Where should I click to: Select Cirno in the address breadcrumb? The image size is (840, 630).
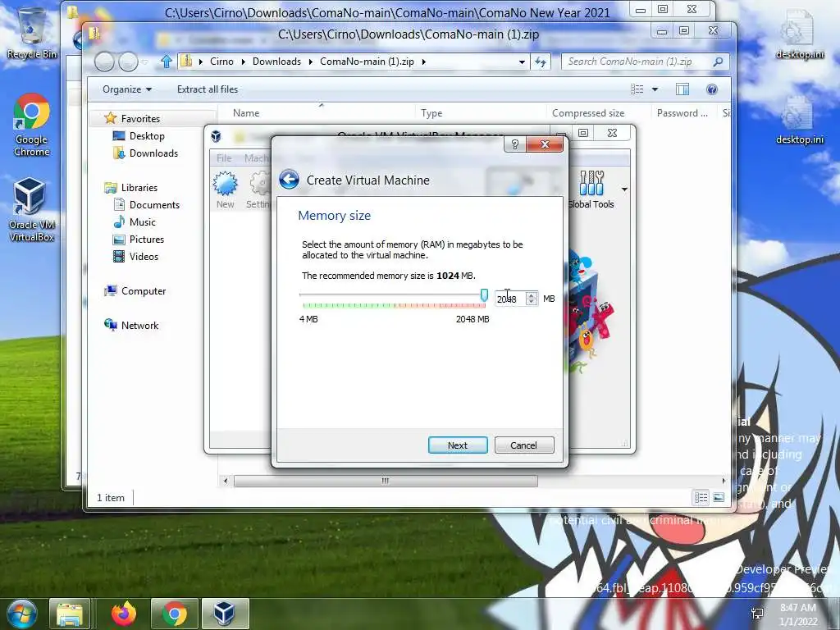pos(221,62)
